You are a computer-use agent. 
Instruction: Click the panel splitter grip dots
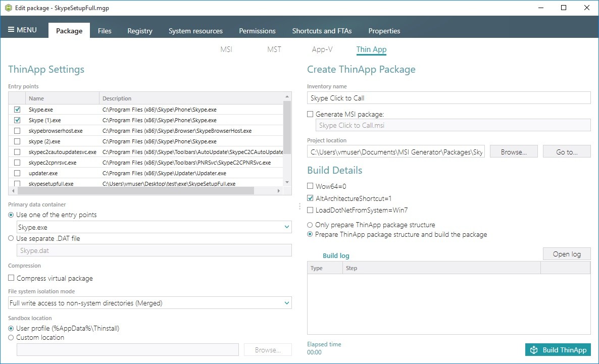(299, 206)
